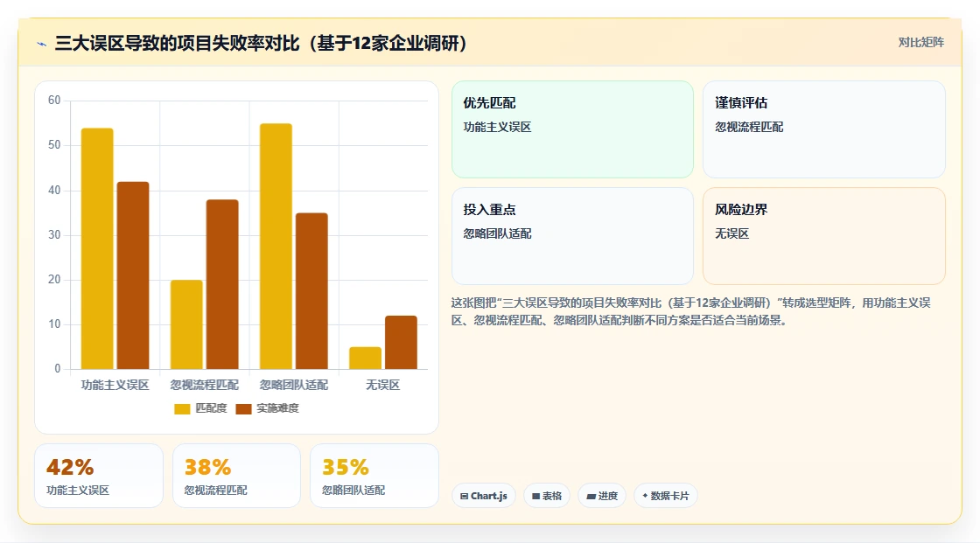Click the yellow 匹配度 bar for 功能主义误区
The width and height of the screenshot is (980, 543).
tap(97, 248)
